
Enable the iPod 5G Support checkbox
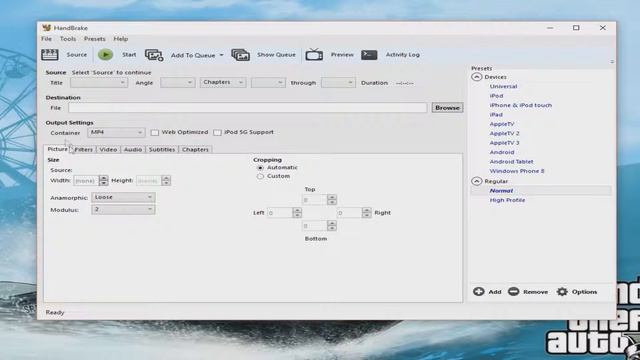(x=218, y=132)
